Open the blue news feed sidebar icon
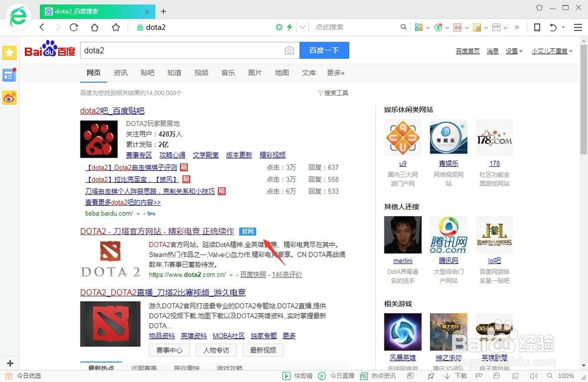This screenshot has width=588, height=382. tap(9, 75)
